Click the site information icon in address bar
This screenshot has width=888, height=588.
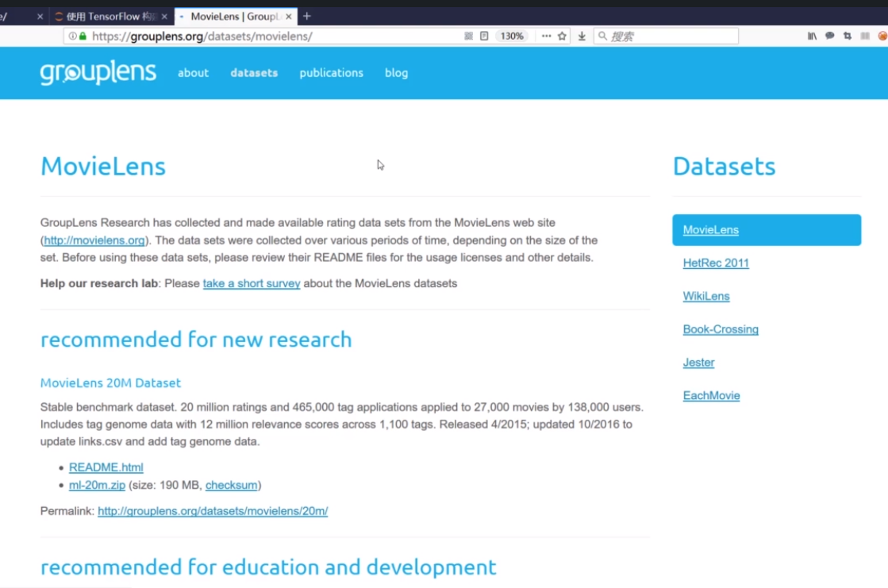pyautogui.click(x=72, y=37)
